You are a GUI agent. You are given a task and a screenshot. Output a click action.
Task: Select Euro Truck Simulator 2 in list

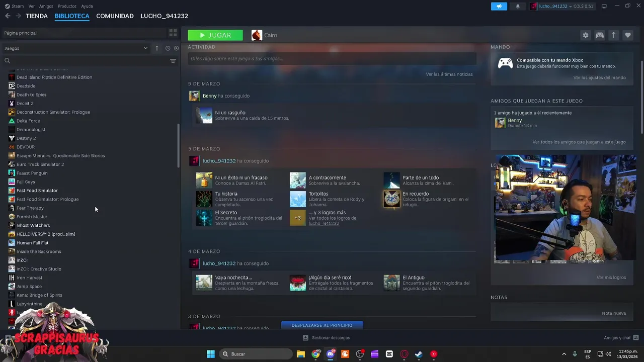(x=40, y=164)
